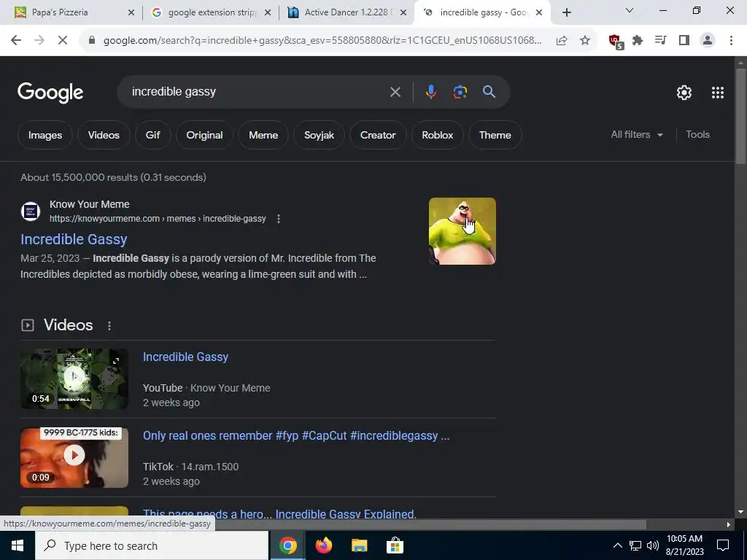The height and width of the screenshot is (560, 747).
Task: Share this page icon in address bar
Action: click(562, 41)
